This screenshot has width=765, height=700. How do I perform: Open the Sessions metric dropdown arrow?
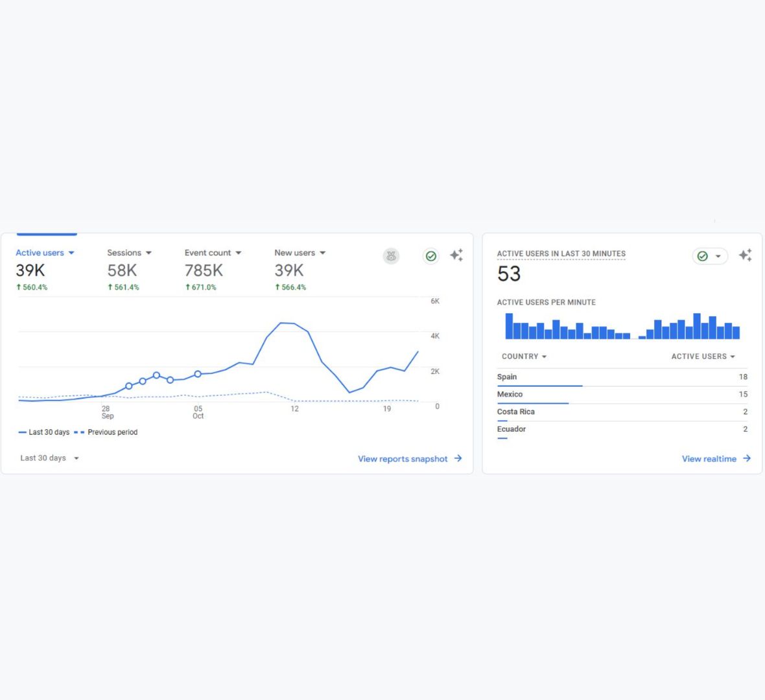point(148,253)
